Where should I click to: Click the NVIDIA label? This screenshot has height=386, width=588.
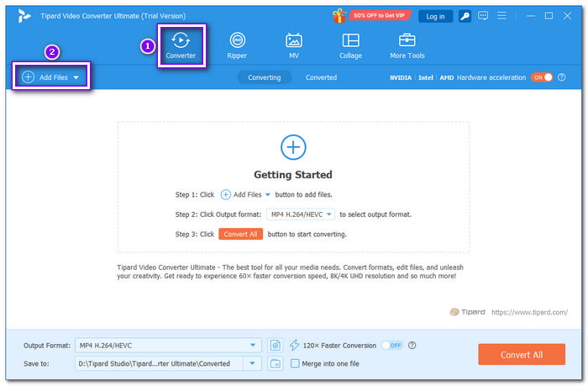click(401, 77)
